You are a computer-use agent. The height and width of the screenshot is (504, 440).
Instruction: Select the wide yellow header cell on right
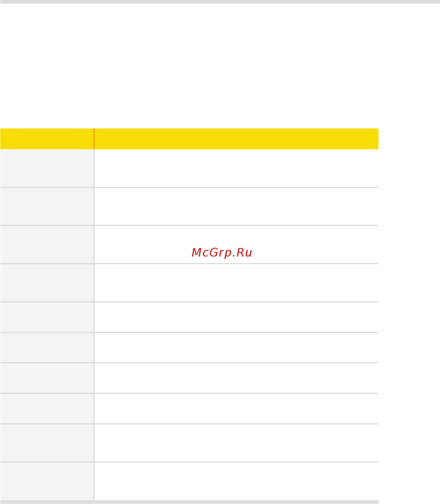(x=237, y=139)
